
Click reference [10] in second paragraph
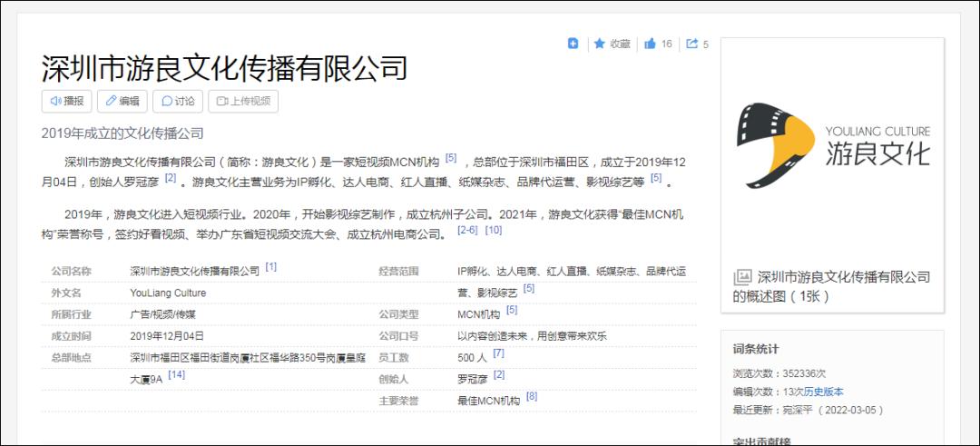[x=493, y=230]
